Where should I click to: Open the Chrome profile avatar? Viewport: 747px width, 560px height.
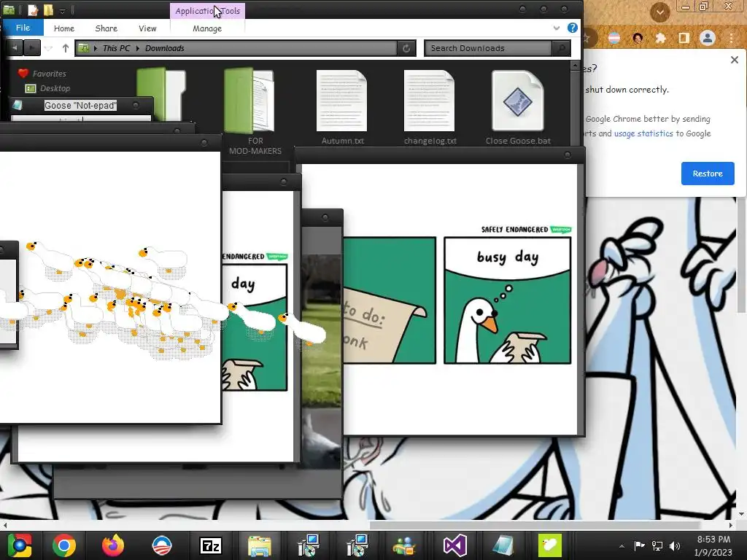[x=708, y=38]
